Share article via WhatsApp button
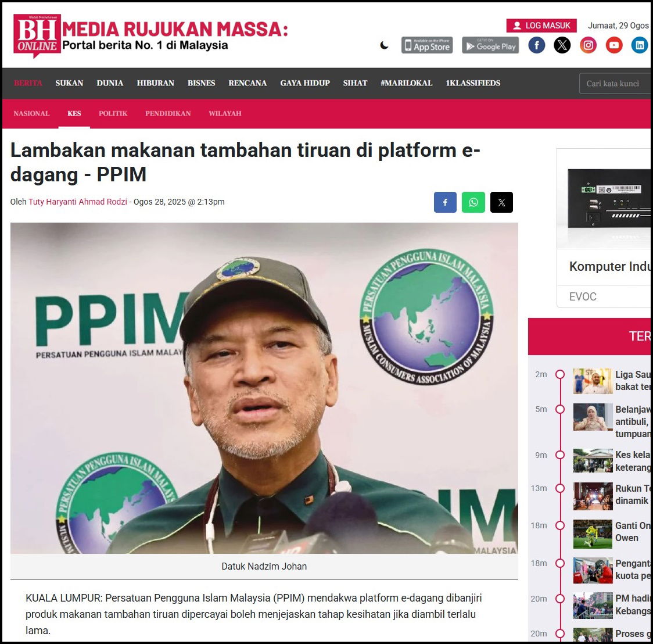The image size is (653, 644). point(473,202)
